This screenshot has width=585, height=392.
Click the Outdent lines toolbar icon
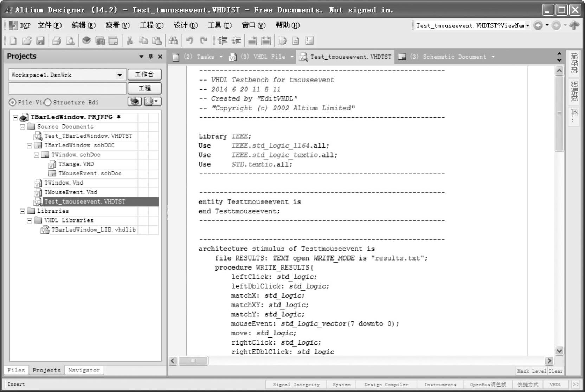236,41
